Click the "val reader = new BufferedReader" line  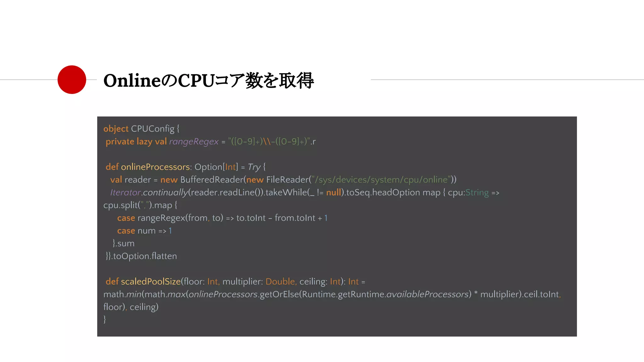pos(283,180)
